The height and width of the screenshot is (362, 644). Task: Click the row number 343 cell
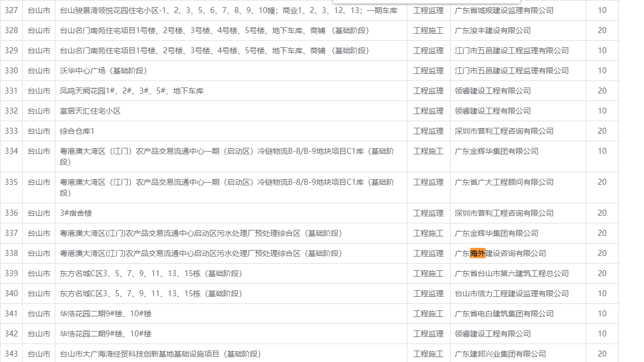point(11,354)
